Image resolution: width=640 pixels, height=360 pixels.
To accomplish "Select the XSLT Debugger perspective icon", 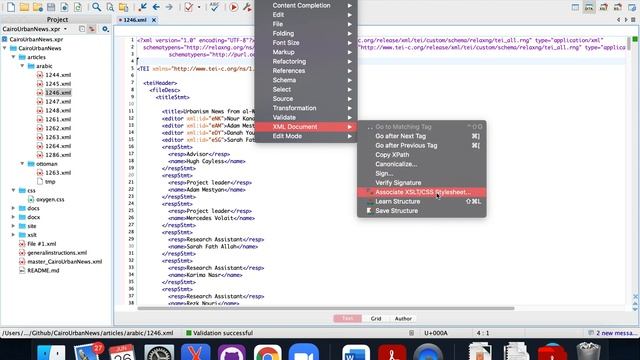I will pyautogui.click(x=604, y=7).
